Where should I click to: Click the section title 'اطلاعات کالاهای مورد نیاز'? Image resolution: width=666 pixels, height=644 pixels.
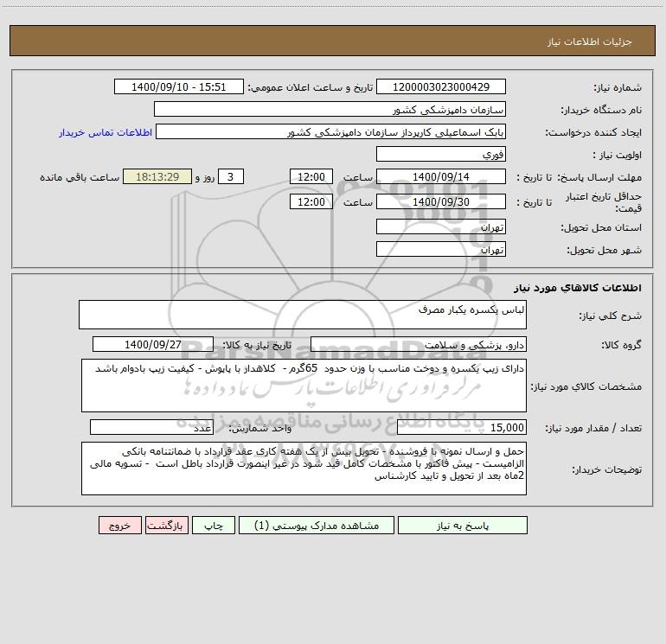[578, 288]
